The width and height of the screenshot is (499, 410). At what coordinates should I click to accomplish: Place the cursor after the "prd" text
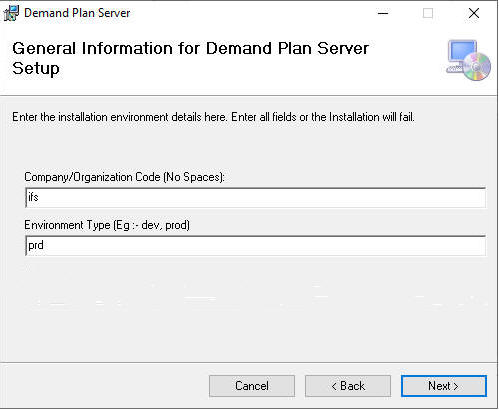click(45, 246)
